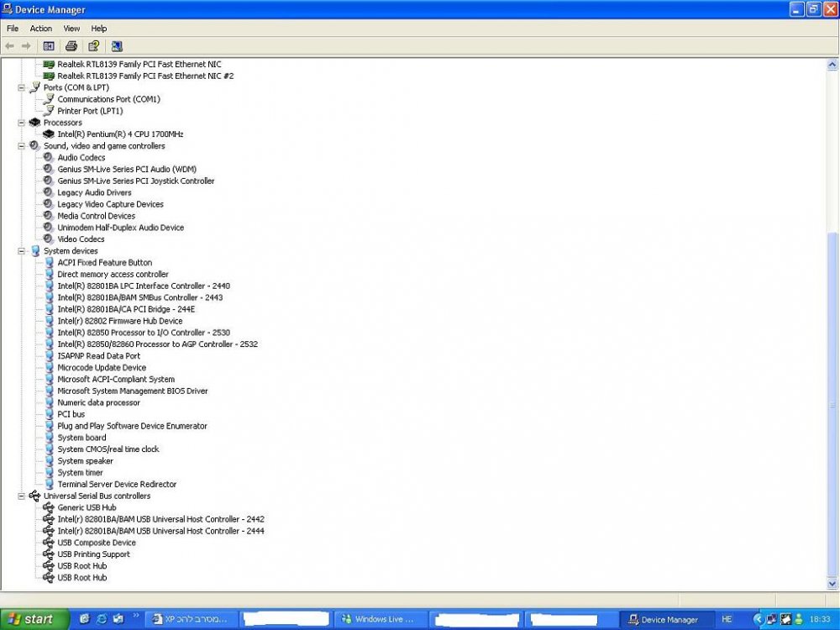Expand the quick launch overflow chevron
Image resolution: width=840 pixels, height=630 pixels.
coord(135,615)
